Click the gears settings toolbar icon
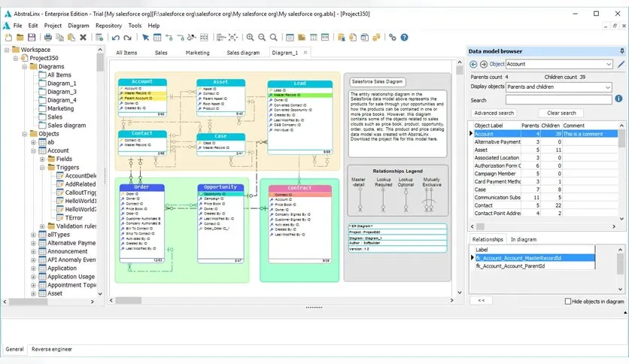This screenshot has width=629, height=364. (393, 38)
